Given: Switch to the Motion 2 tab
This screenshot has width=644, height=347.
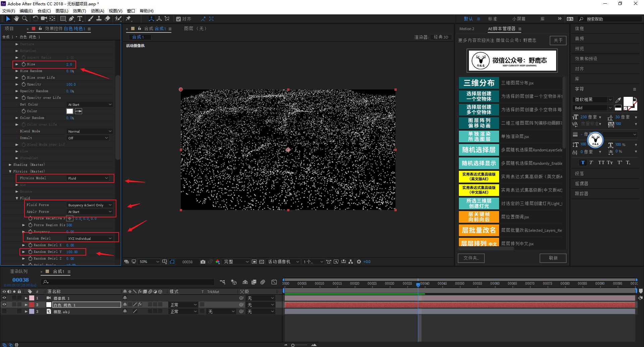Looking at the screenshot, I should click(467, 29).
